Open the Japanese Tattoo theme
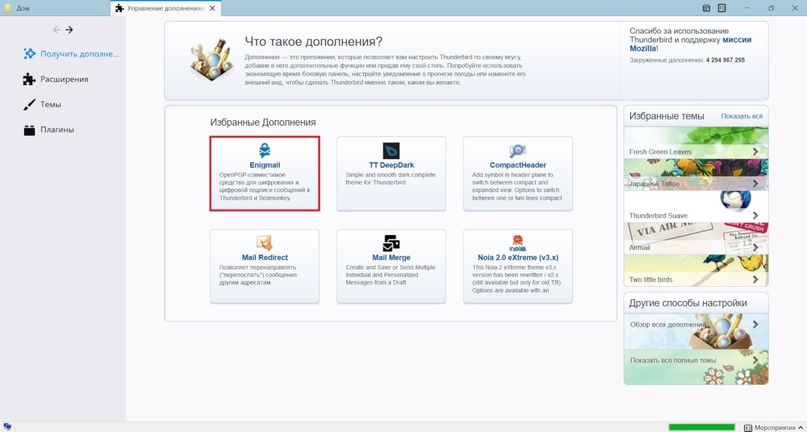 (x=696, y=175)
